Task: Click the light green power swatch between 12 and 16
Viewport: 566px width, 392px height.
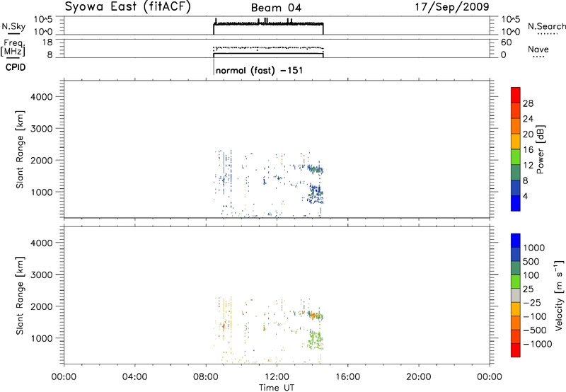Action: (516, 157)
